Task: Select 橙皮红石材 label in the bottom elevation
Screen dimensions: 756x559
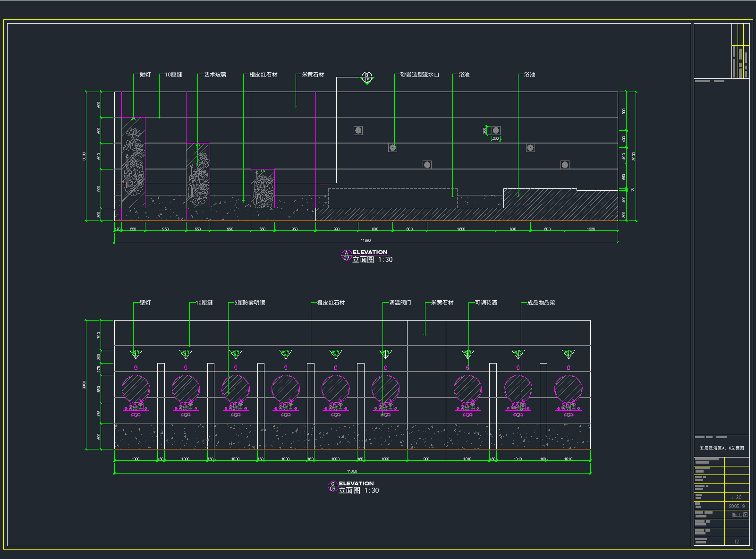Action: point(331,303)
